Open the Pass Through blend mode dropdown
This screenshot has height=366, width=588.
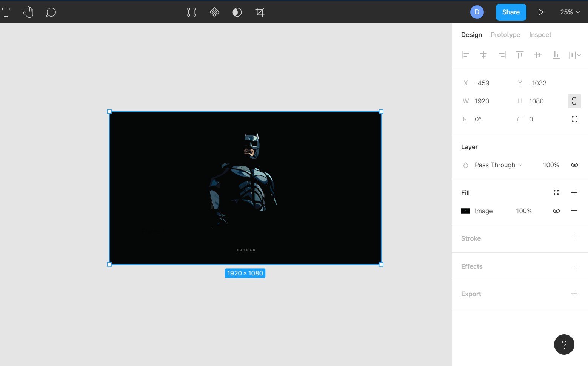(498, 165)
